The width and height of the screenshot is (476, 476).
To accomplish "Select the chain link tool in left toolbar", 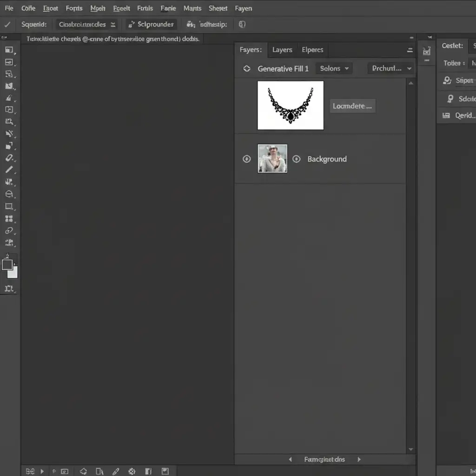I will pyautogui.click(x=9, y=231).
